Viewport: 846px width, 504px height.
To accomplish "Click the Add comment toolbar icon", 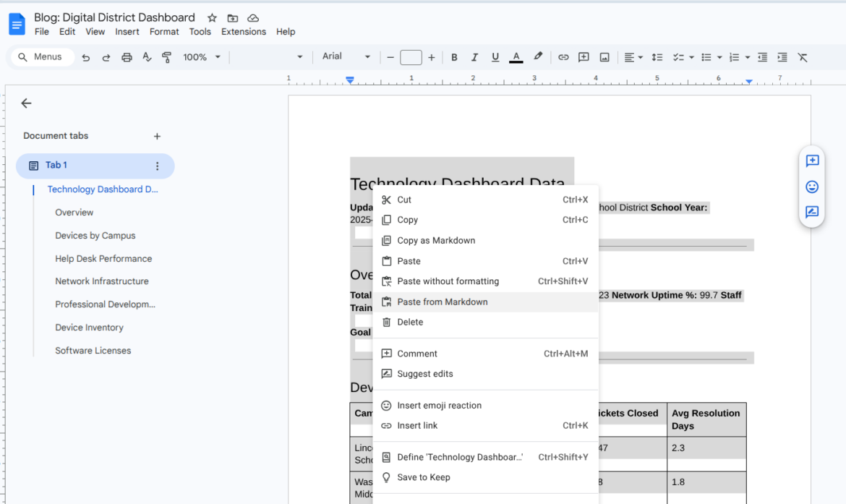I will 584,57.
